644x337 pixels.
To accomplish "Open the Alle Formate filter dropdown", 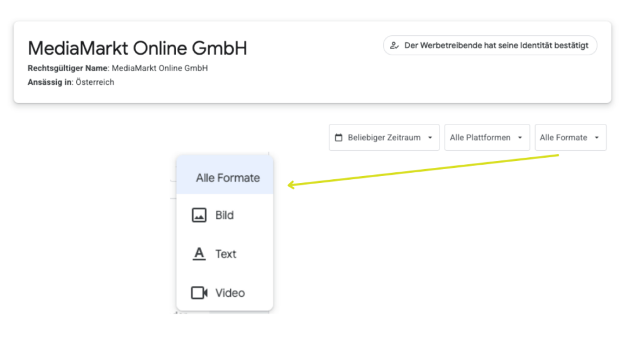I will (x=570, y=138).
